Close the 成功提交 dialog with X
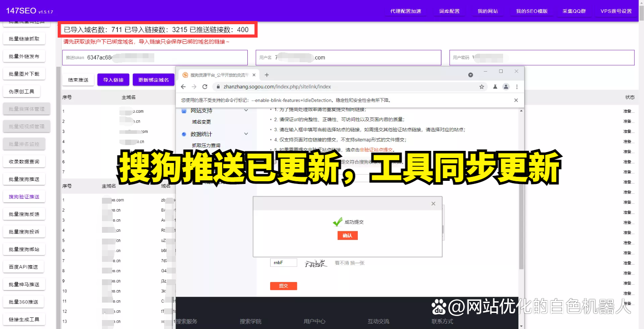This screenshot has width=644, height=329. click(433, 204)
